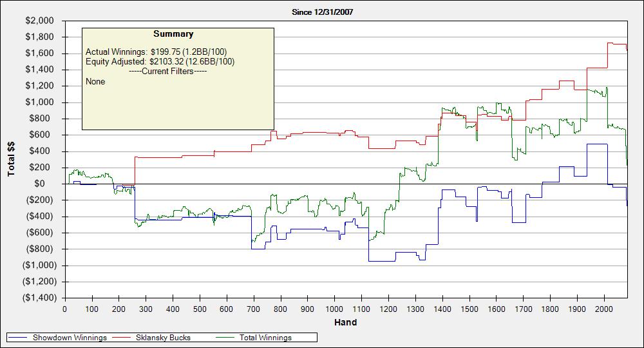
Task: Select the Total Winnings legend label
Action: pyautogui.click(x=265, y=338)
